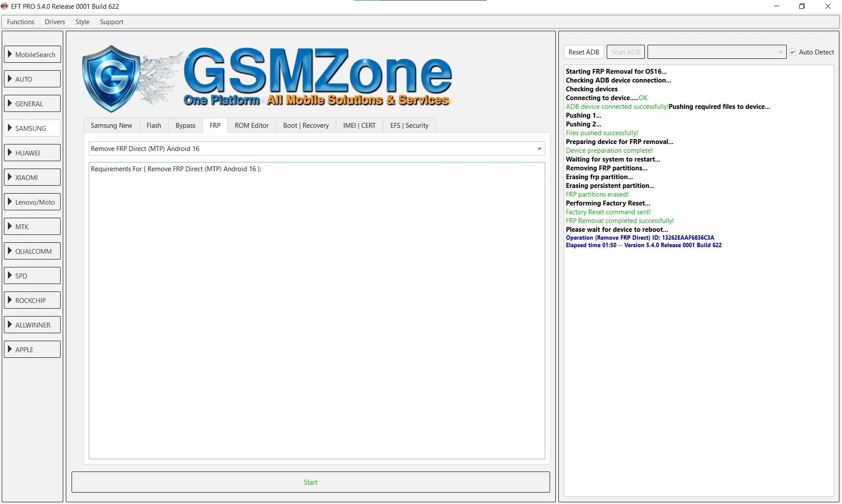
Task: Expand the SAMSUNG sidebar section
Action: click(x=32, y=128)
